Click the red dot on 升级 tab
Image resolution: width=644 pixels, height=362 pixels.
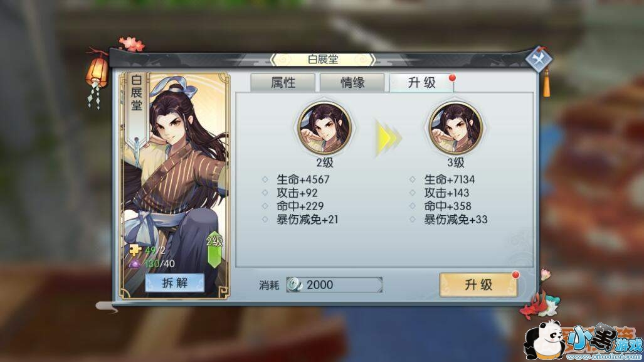pyautogui.click(x=452, y=78)
